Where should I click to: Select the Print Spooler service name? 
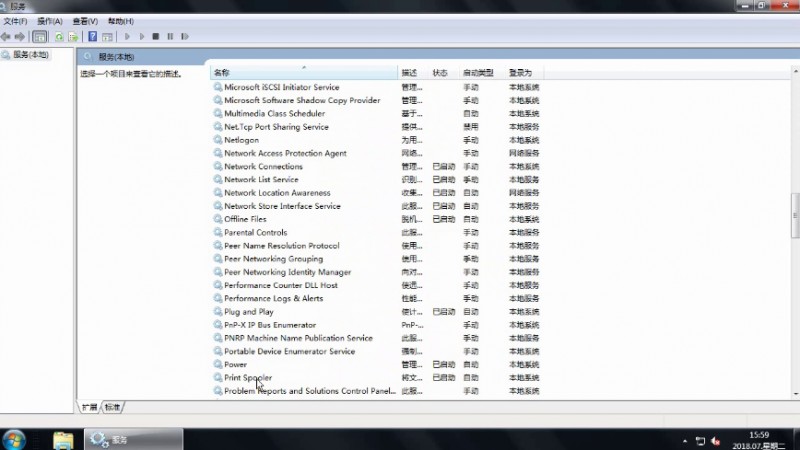tap(248, 378)
